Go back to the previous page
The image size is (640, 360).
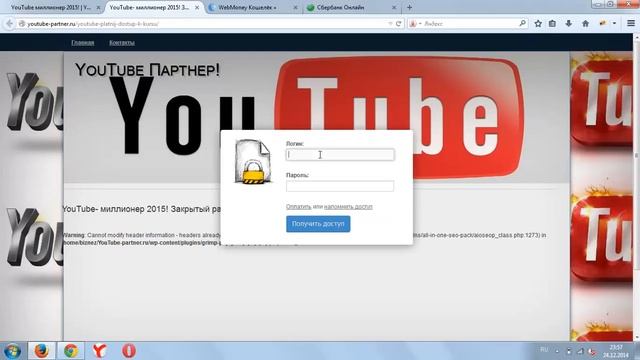pyautogui.click(x=9, y=24)
